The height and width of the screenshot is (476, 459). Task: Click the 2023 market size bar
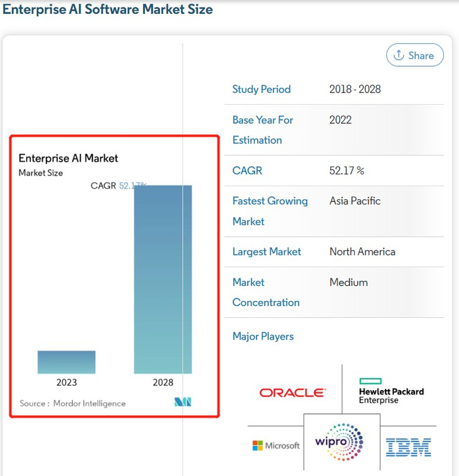[66, 362]
